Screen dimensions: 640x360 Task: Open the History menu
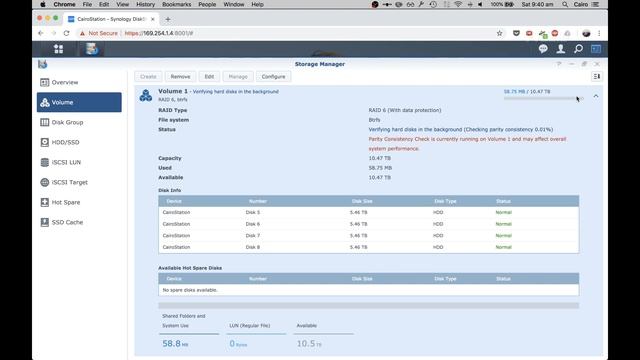pyautogui.click(x=145, y=4)
